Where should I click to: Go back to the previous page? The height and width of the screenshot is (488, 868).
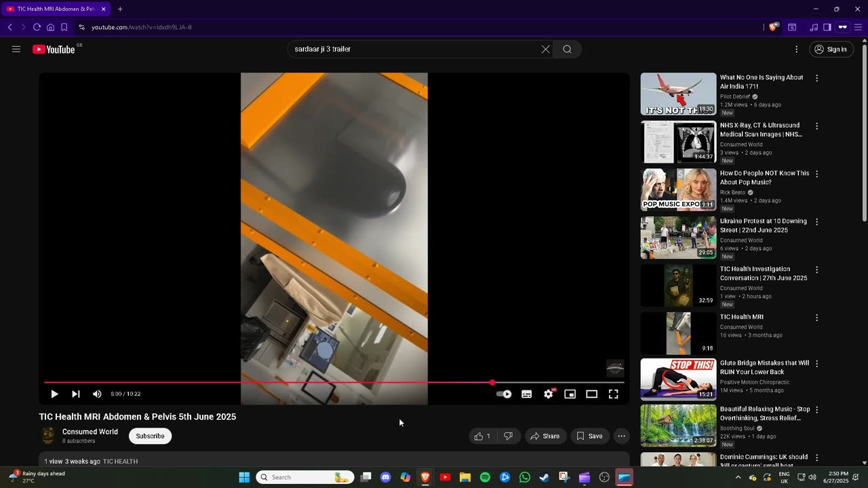click(9, 27)
